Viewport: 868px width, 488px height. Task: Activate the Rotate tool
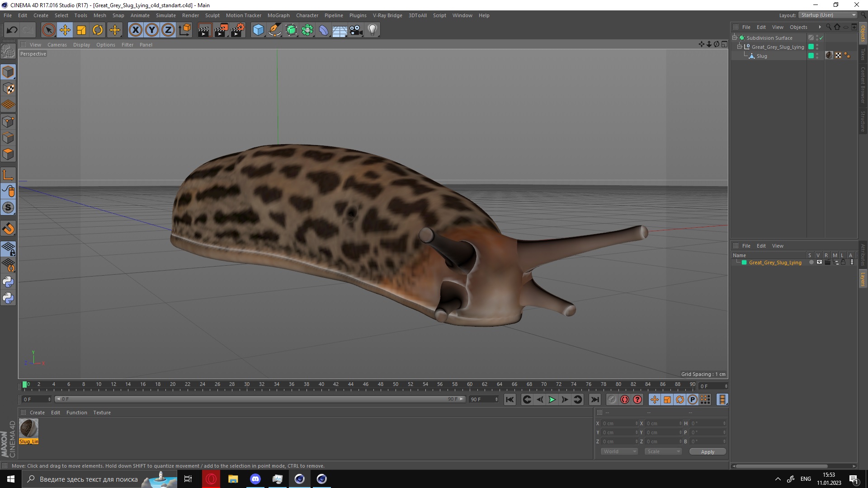point(98,30)
